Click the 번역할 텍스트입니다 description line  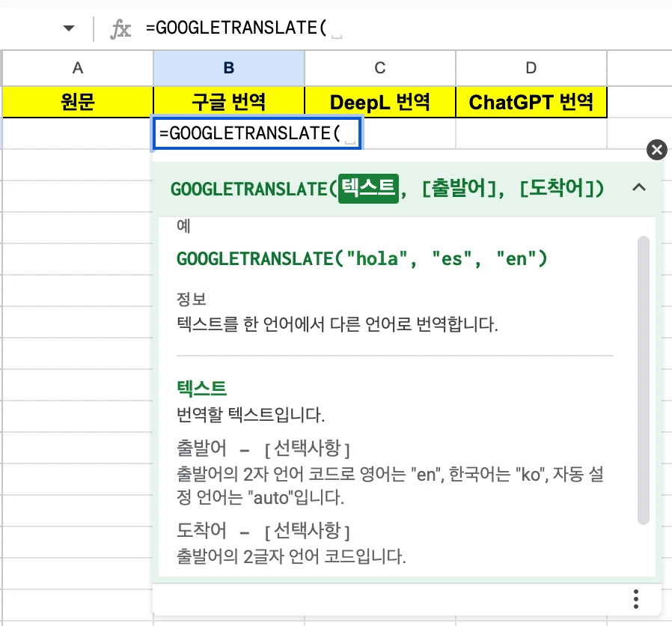pyautogui.click(x=251, y=415)
